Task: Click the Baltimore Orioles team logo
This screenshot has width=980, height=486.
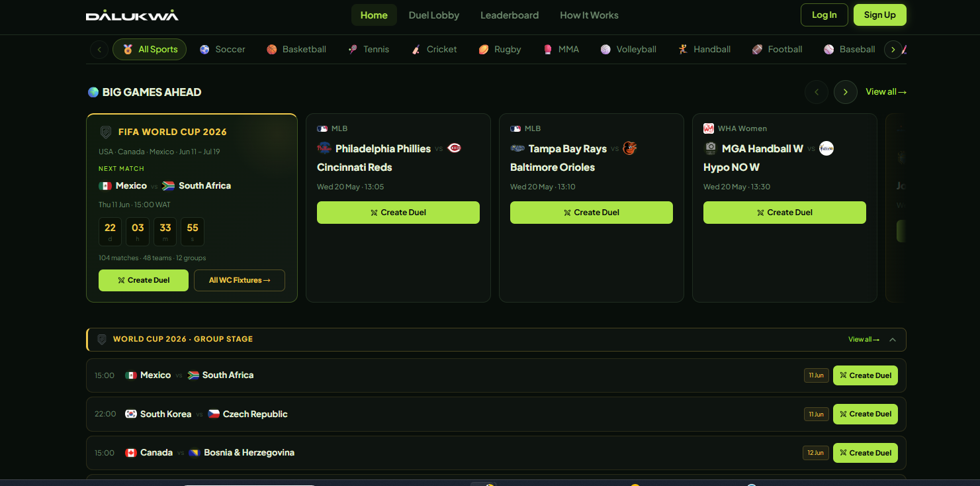Action: tap(630, 148)
